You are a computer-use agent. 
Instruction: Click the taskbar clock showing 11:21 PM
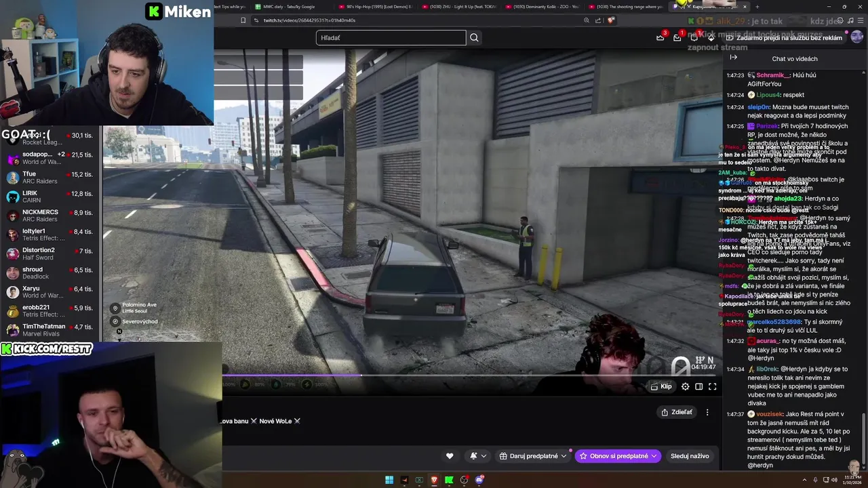(852, 480)
